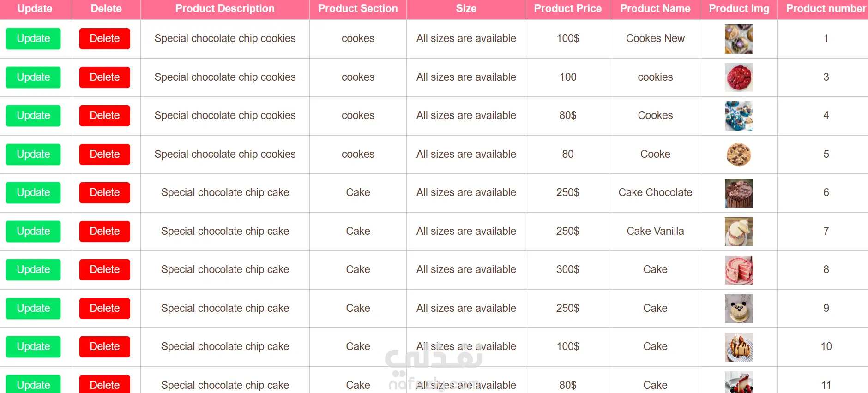
Task: Remove product number 8 with Delete
Action: point(105,270)
